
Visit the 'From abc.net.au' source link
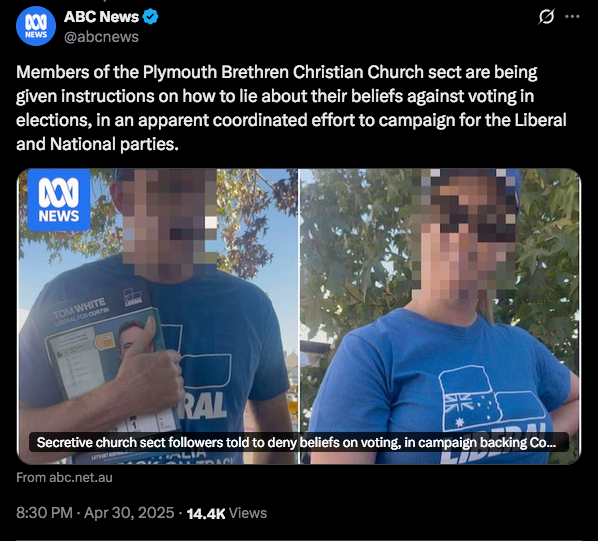[x=64, y=477]
